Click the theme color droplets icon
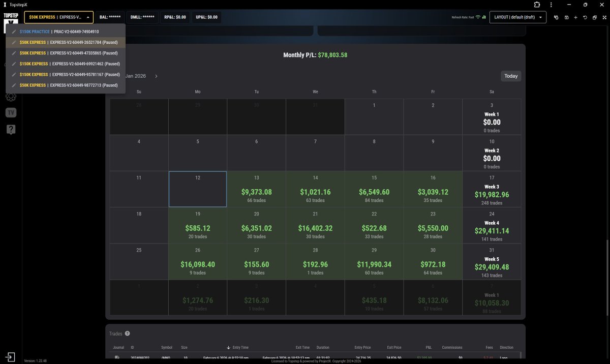This screenshot has width=610, height=364. click(556, 17)
